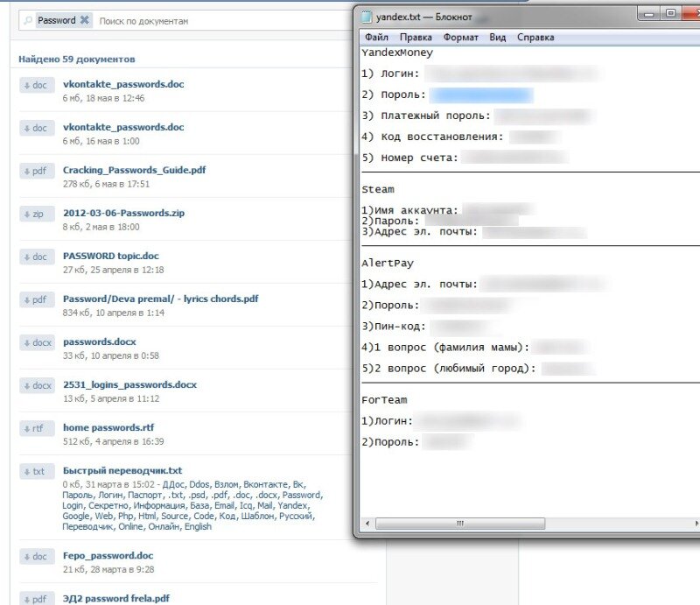Click the 'Номер счета:' line

pyautogui.click(x=409, y=158)
